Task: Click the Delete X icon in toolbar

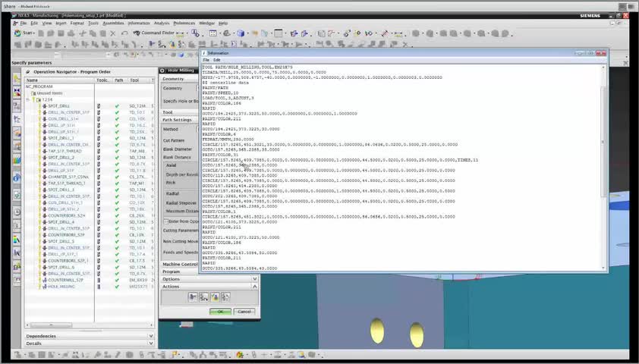Action: [x=113, y=33]
